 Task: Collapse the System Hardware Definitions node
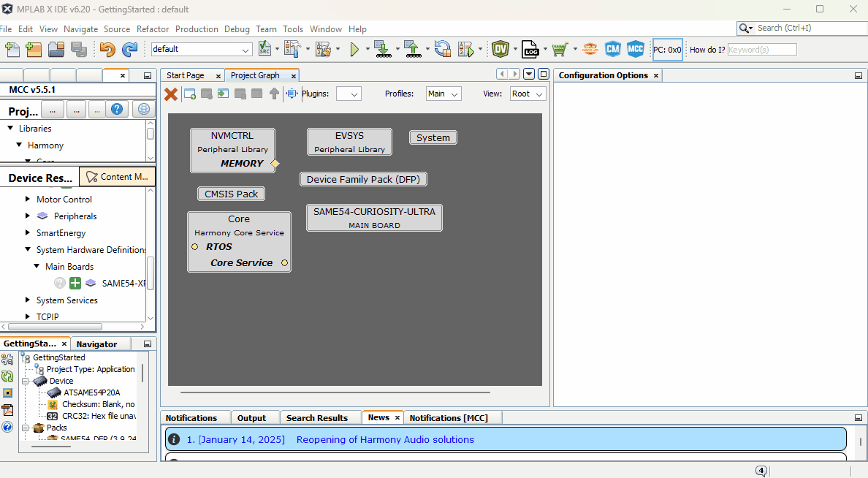click(28, 249)
